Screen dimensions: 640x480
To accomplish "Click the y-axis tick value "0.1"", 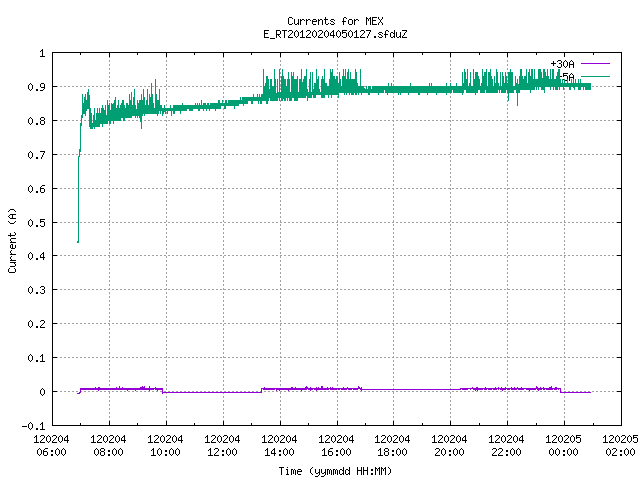I will coord(36,358).
